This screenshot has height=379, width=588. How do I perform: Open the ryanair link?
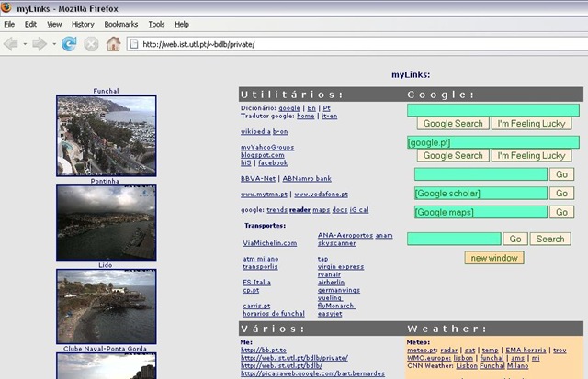click(x=329, y=274)
